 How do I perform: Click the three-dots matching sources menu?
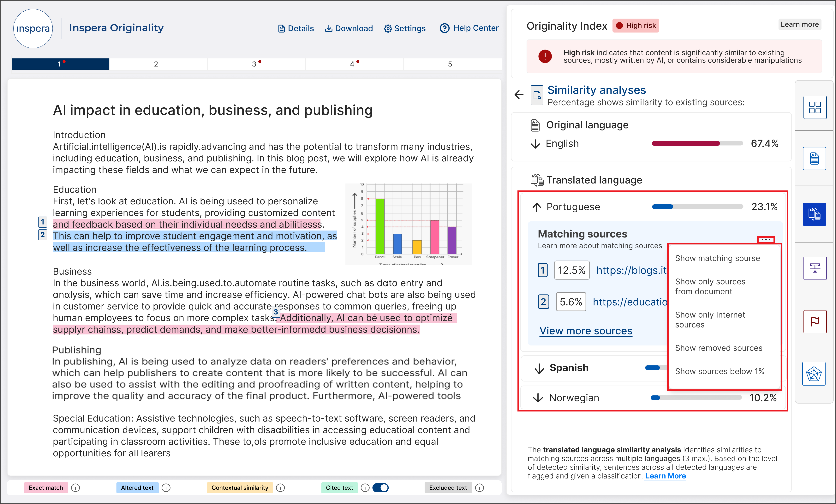coord(766,240)
